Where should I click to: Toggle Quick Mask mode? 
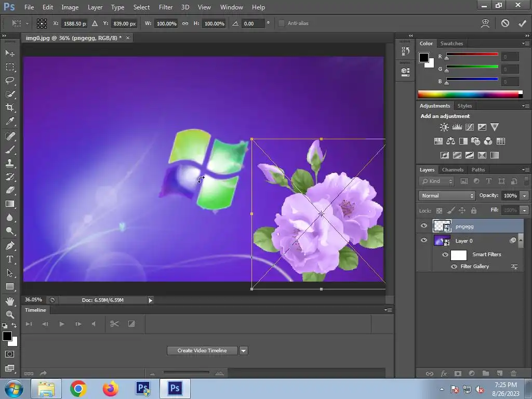(x=10, y=354)
